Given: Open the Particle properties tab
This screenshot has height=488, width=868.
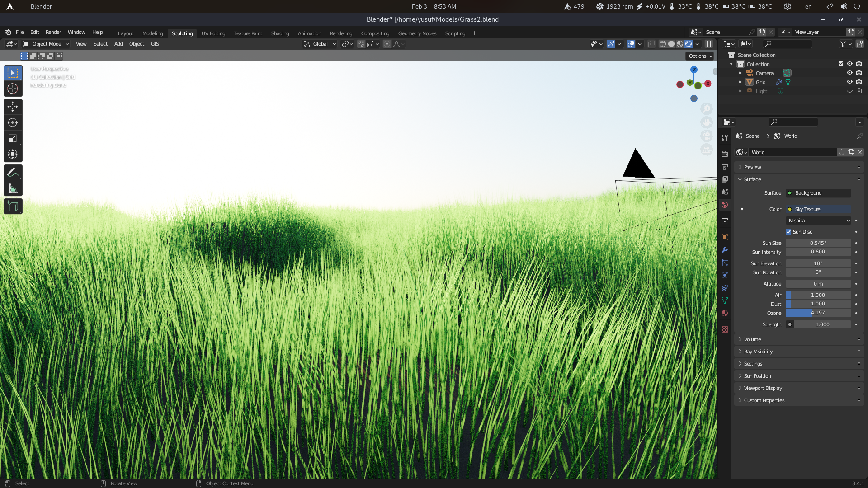Looking at the screenshot, I should coord(725,263).
